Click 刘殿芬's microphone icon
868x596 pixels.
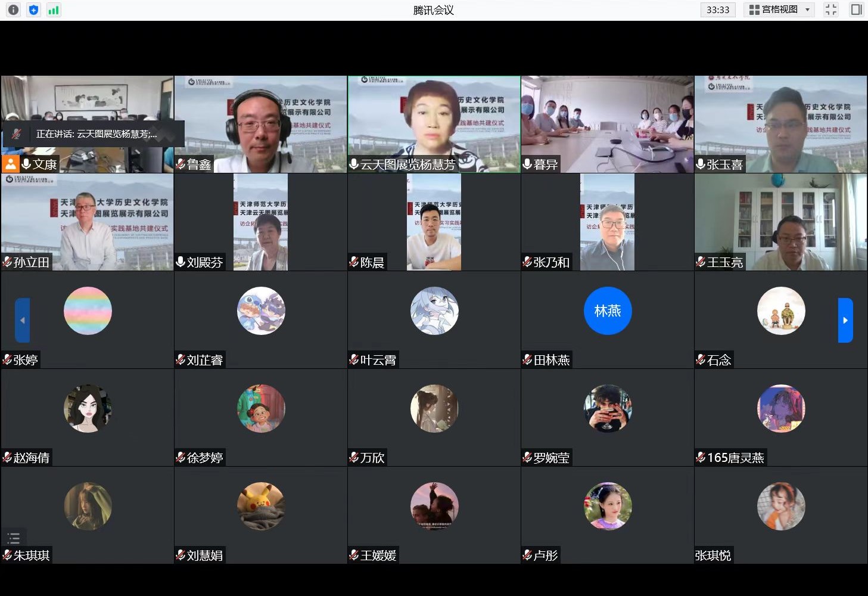(x=181, y=262)
